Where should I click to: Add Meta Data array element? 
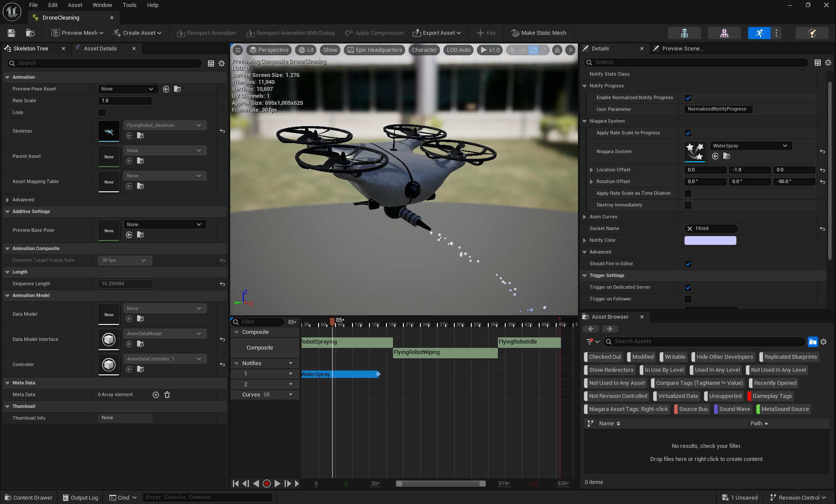[156, 395]
